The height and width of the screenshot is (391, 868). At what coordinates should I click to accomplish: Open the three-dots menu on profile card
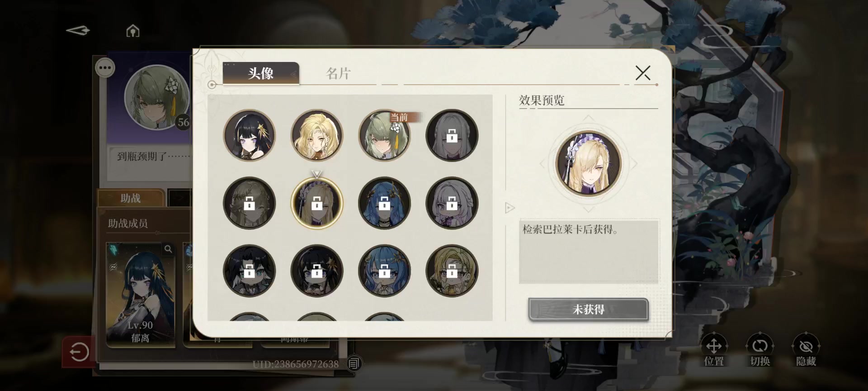tap(105, 68)
